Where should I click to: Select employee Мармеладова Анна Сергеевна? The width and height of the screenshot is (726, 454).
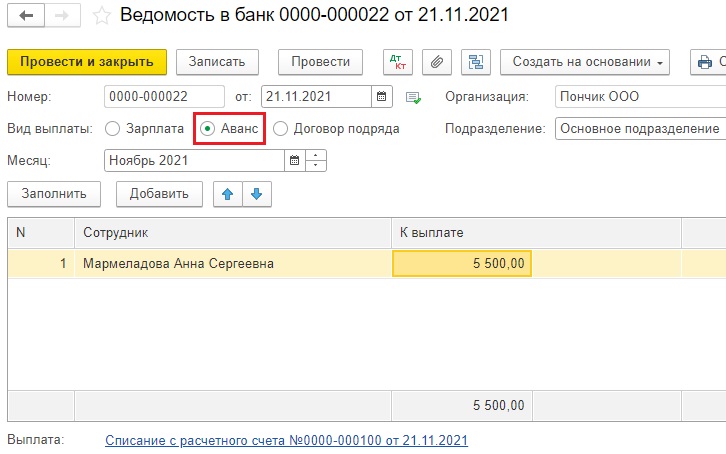pyautogui.click(x=233, y=263)
